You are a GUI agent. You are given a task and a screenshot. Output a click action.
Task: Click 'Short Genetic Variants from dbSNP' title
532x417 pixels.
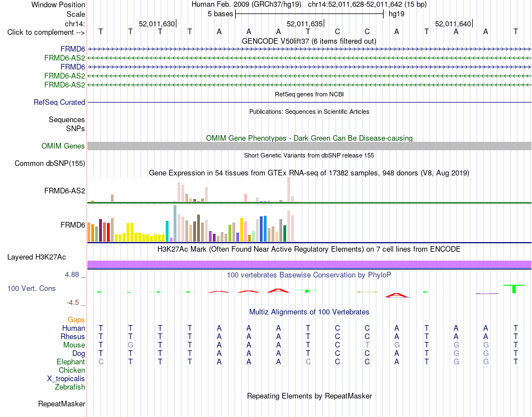(x=309, y=155)
